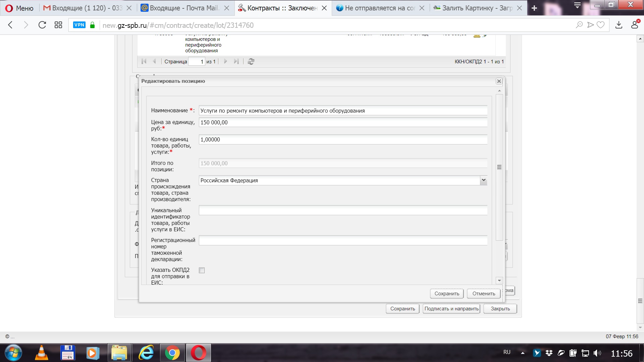Click 'Подписать и направить' button

(451, 309)
